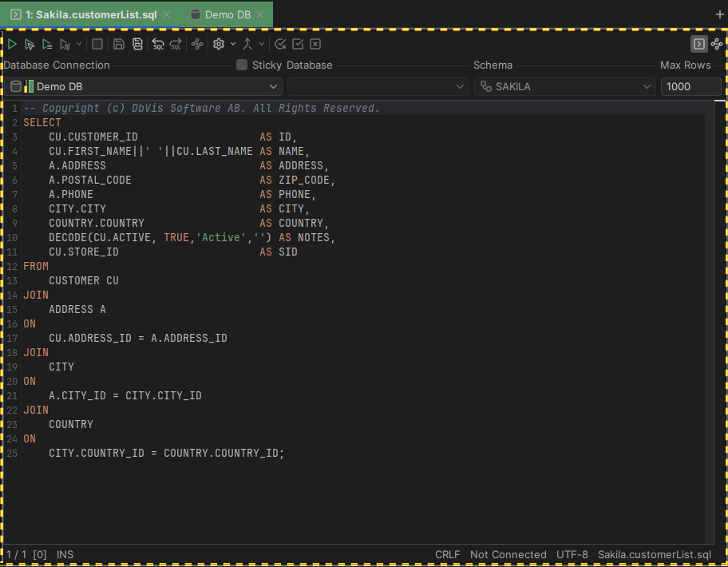Enable the Sticky Database checkbox
Screen dimensions: 728x567
241,65
